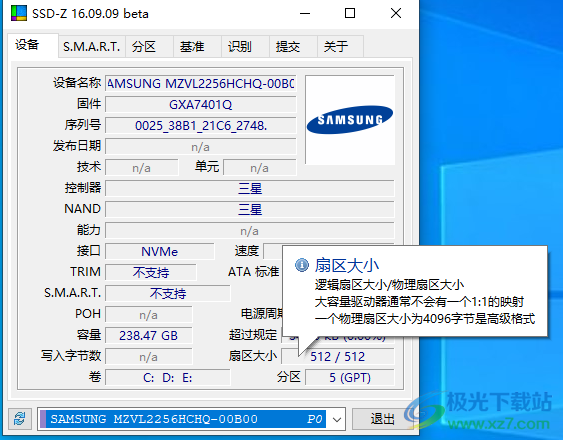Click the 控制器 value 三星
Screen dimensions: 563x440
point(250,189)
